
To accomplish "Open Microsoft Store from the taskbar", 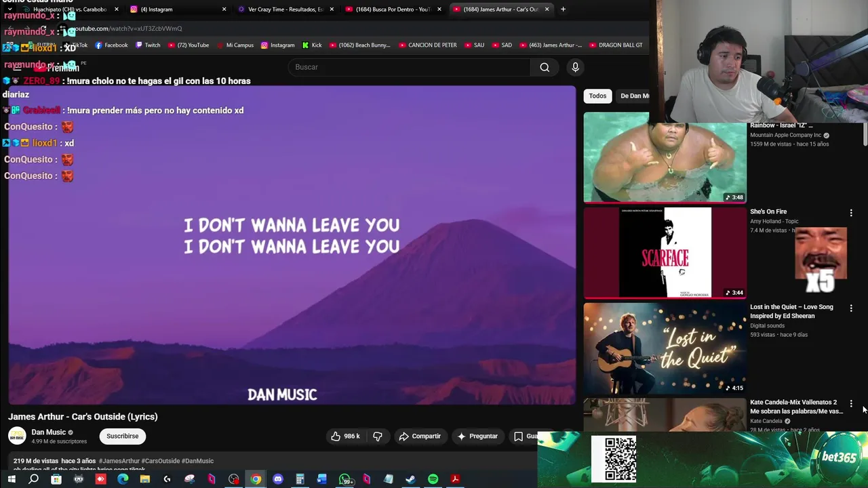I will pos(56,480).
